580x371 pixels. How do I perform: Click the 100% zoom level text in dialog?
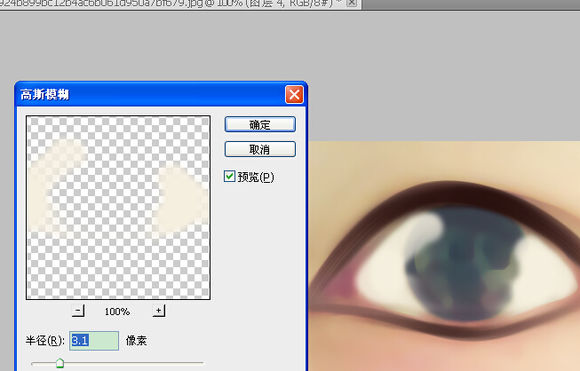point(117,311)
